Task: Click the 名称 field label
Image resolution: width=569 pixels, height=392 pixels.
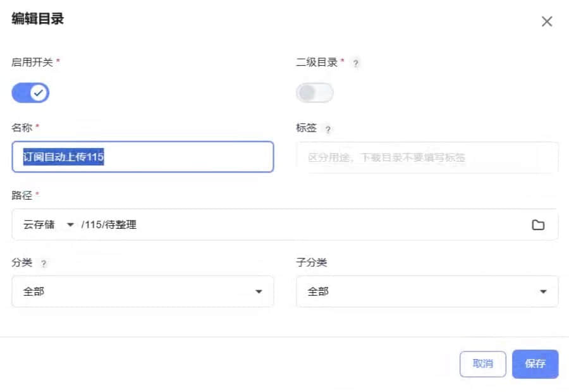Action: (x=21, y=128)
